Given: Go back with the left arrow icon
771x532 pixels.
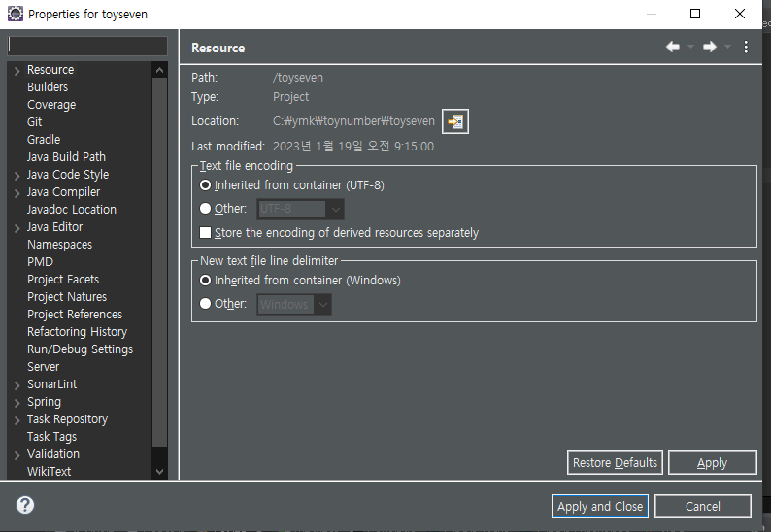Looking at the screenshot, I should click(x=673, y=47).
